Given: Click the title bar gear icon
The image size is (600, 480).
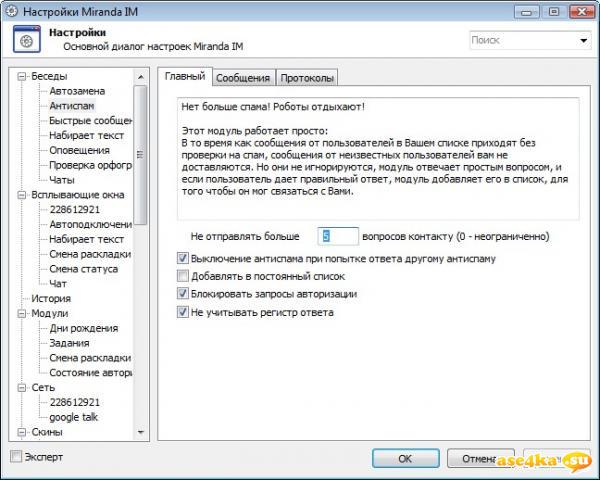Looking at the screenshot, I should (x=11, y=10).
